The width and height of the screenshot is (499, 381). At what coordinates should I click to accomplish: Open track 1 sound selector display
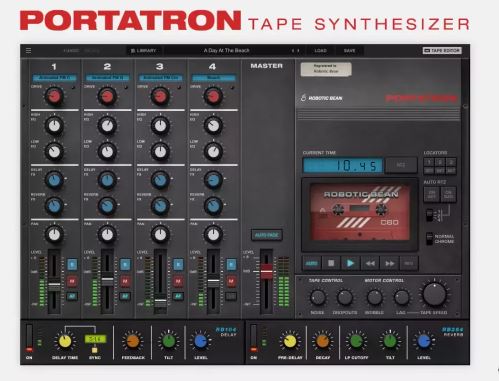point(54,78)
